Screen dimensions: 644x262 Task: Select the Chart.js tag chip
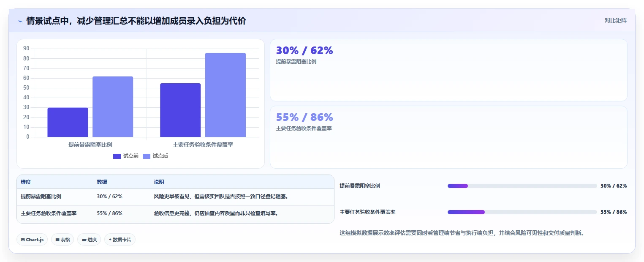tap(32, 240)
